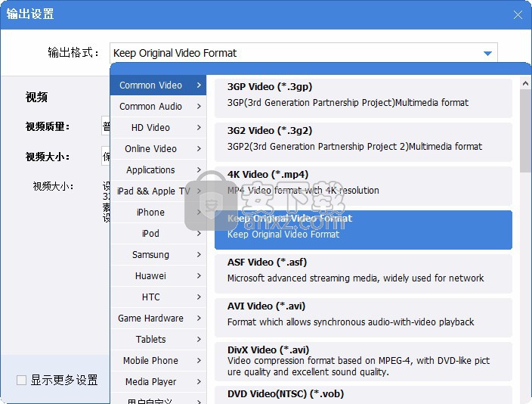
Task: Expand the chevron next to Common Audio
Action: tap(199, 107)
